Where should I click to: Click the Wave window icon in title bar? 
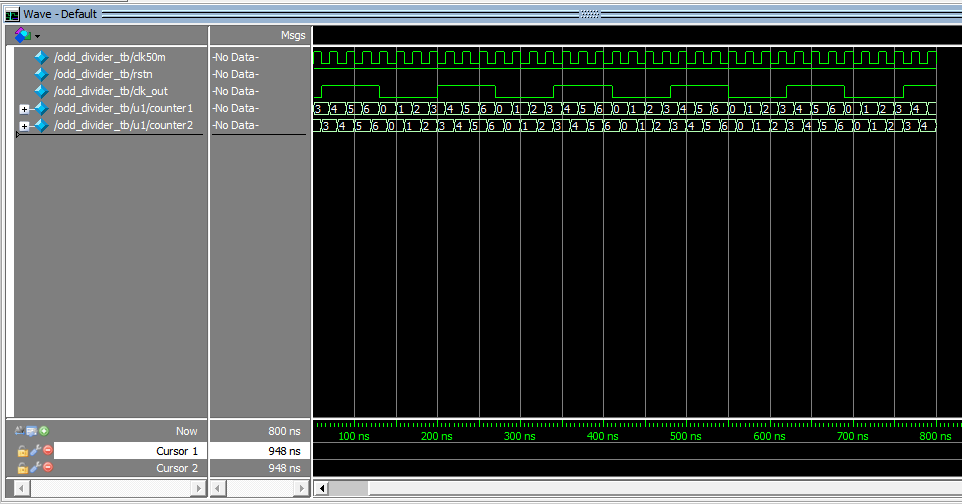[x=12, y=14]
